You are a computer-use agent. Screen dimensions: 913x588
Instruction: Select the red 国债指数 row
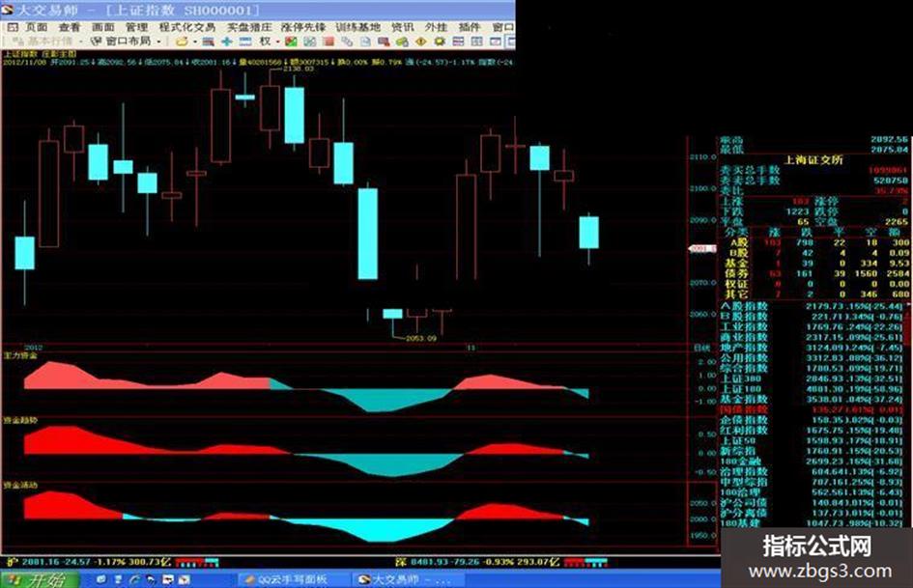813,409
